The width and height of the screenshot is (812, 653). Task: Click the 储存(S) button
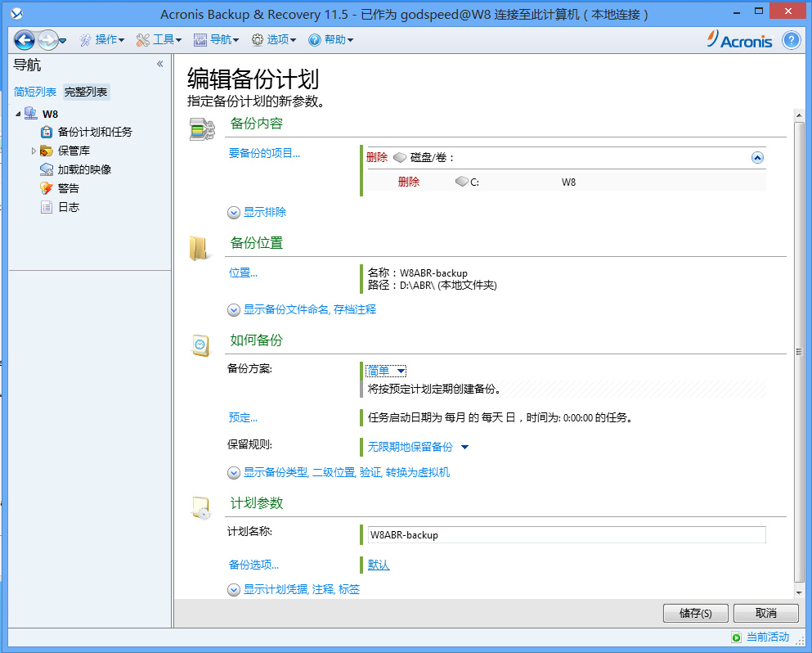[x=696, y=613]
